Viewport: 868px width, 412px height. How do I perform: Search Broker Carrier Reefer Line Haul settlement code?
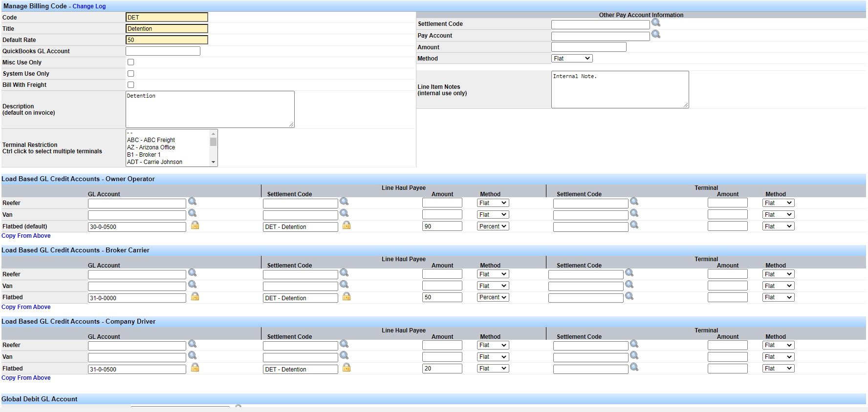(x=344, y=272)
